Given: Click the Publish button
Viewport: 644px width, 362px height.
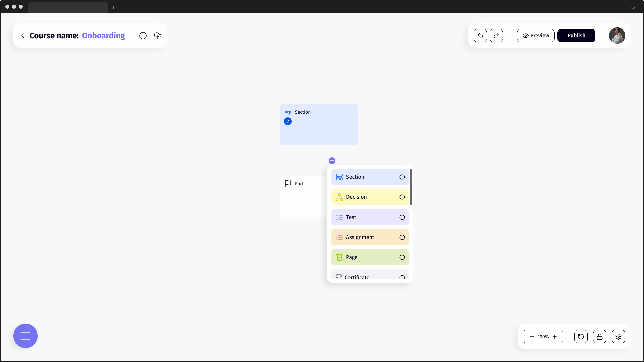Looking at the screenshot, I should click(576, 36).
